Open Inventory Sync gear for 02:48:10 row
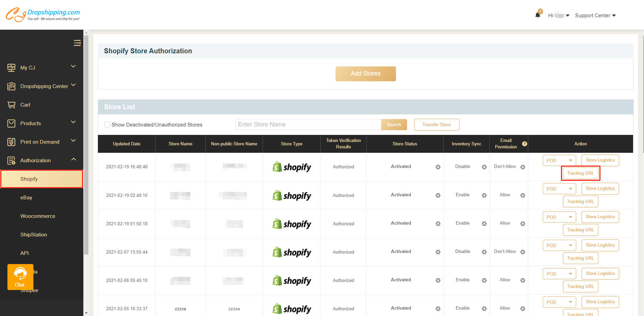Screen dimensions: 644x316 pyautogui.click(x=484, y=195)
